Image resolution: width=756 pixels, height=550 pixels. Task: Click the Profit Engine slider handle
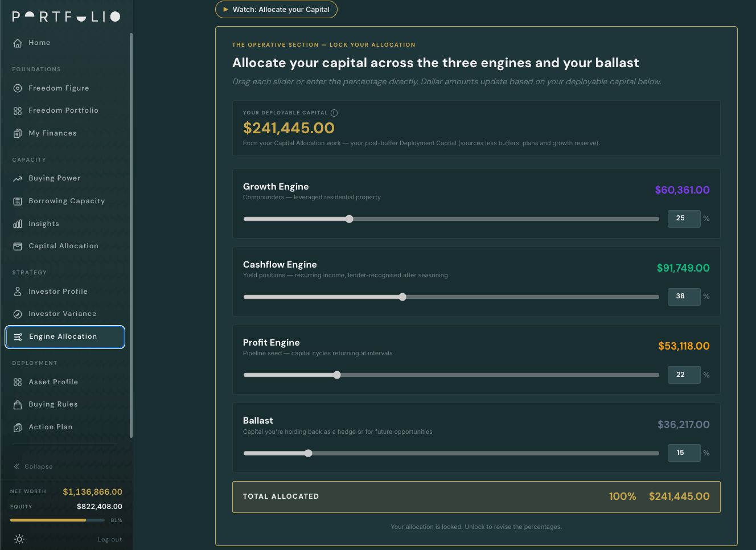tap(337, 375)
